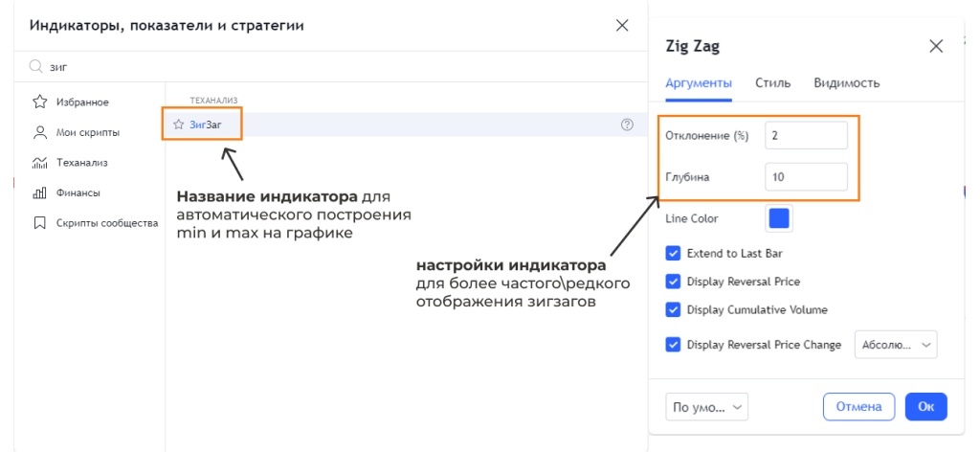Click the Мои скрипты person icon

click(x=39, y=133)
